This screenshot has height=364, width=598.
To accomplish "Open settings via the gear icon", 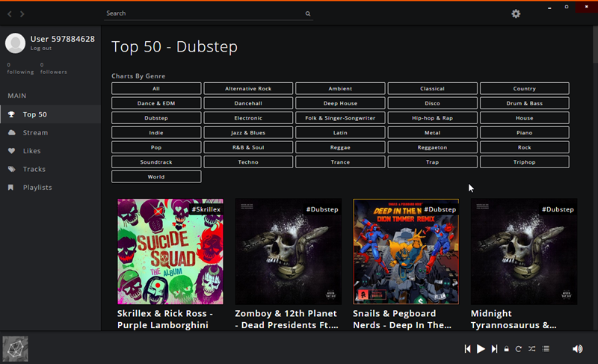I will click(x=516, y=14).
